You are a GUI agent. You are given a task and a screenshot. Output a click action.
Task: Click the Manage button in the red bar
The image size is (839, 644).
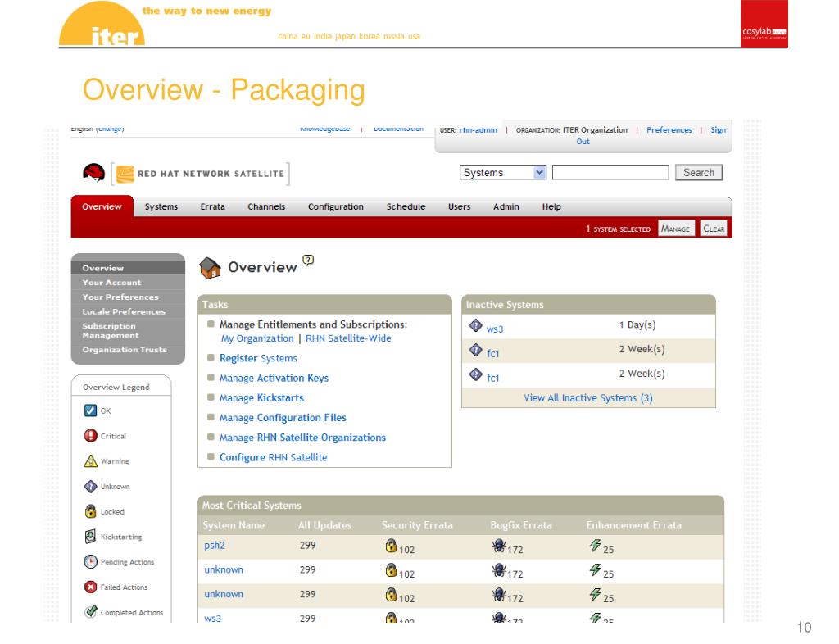675,229
